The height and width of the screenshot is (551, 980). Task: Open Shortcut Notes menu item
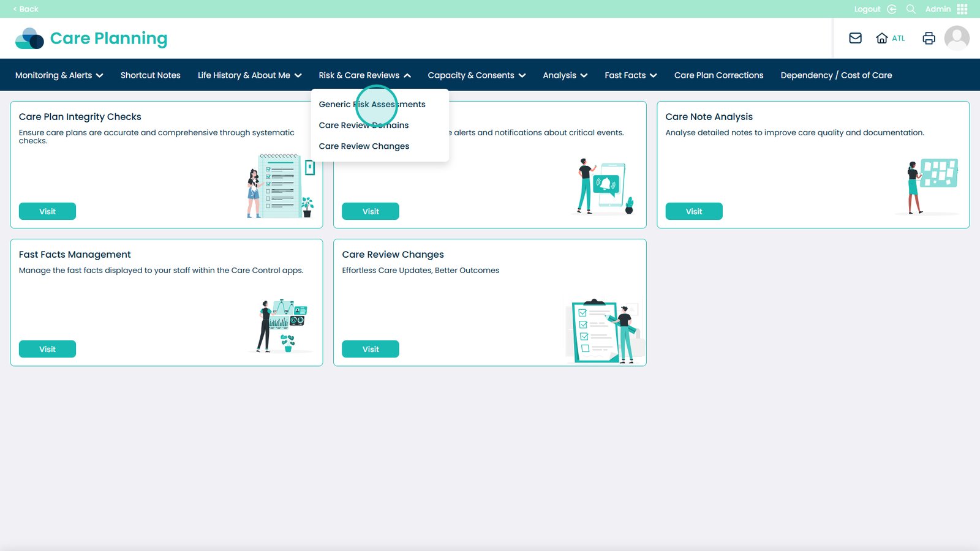coord(151,75)
